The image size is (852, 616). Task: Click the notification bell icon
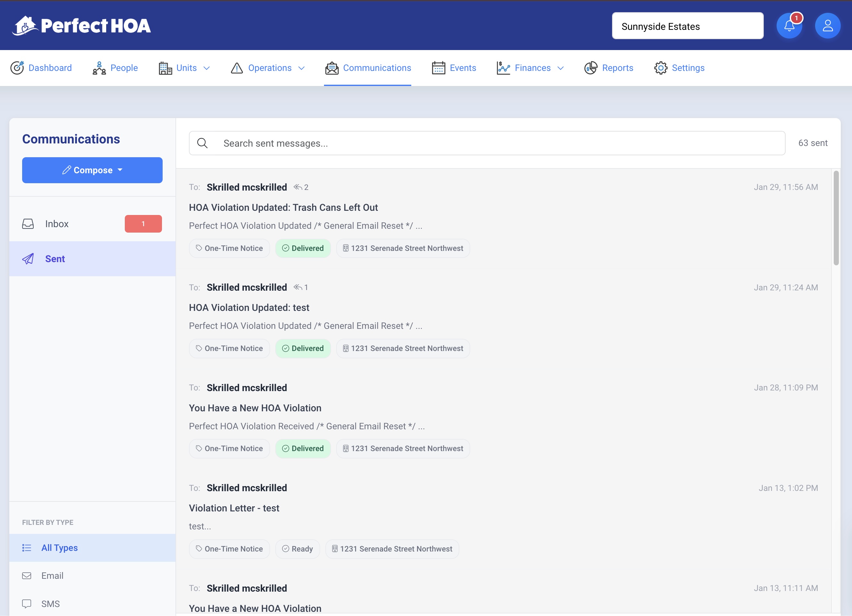click(789, 26)
